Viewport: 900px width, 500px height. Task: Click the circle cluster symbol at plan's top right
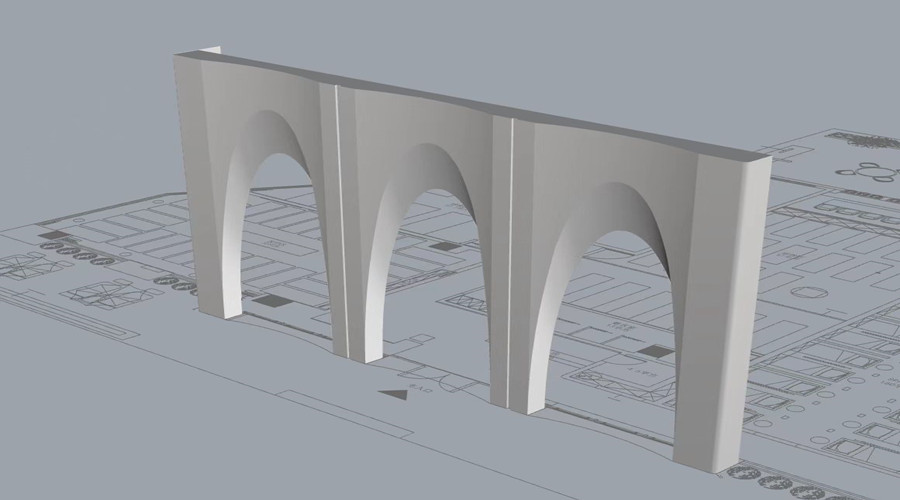877,170
